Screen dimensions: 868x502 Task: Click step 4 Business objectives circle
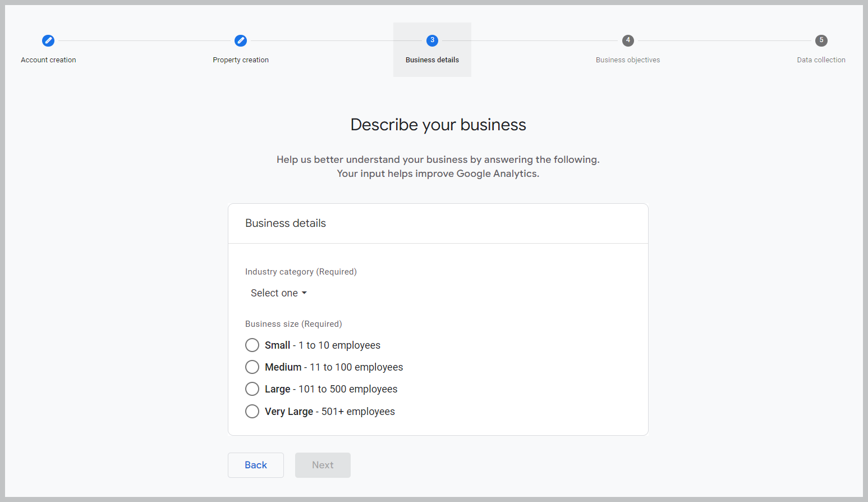(x=628, y=40)
